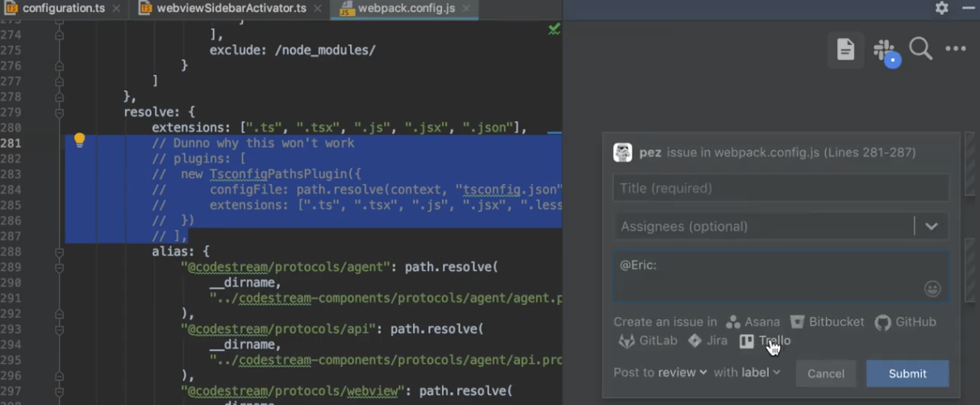Click the Title required field
This screenshot has height=405, width=980.
[x=781, y=188]
